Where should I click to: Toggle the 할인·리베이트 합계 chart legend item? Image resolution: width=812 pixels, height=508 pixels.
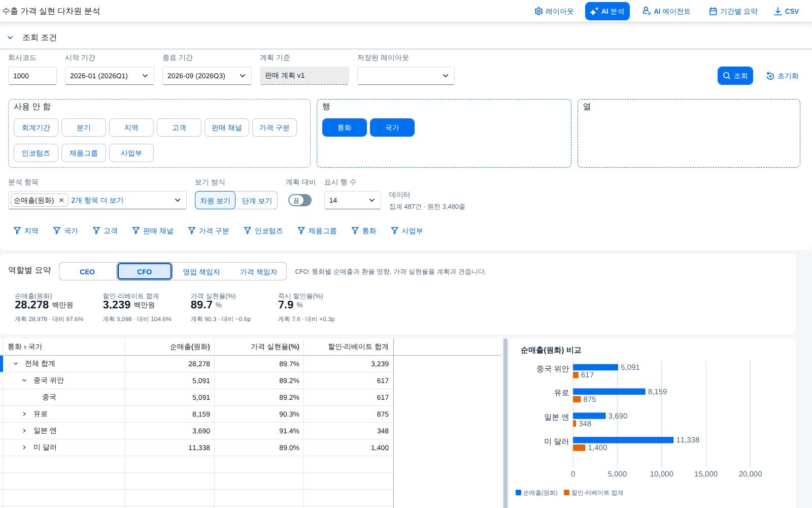[x=593, y=493]
